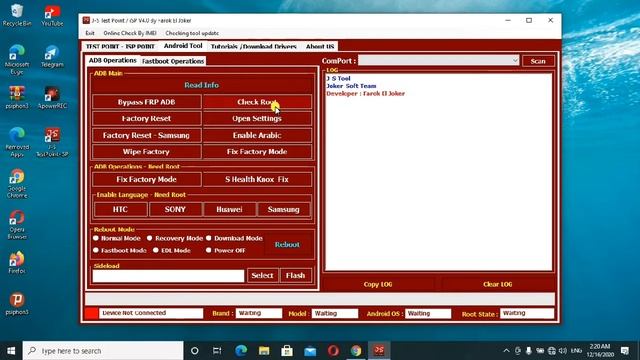Enable language for Huawei
640x360 pixels.
[x=229, y=209]
